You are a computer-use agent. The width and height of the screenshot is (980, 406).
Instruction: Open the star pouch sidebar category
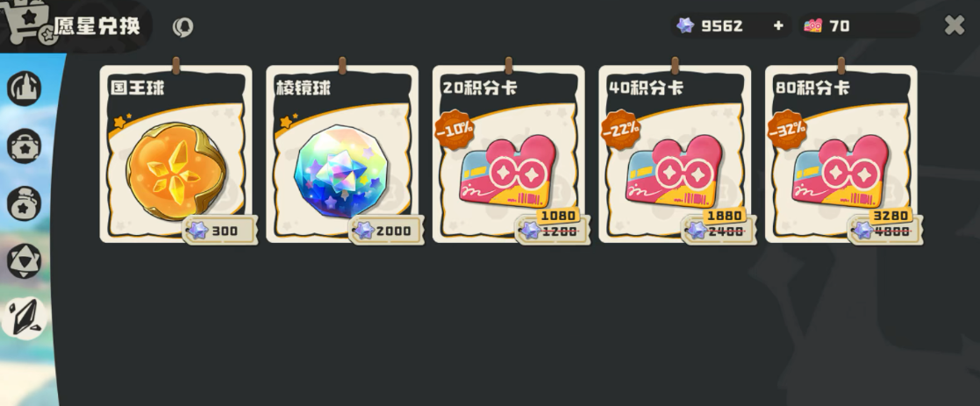tap(25, 203)
